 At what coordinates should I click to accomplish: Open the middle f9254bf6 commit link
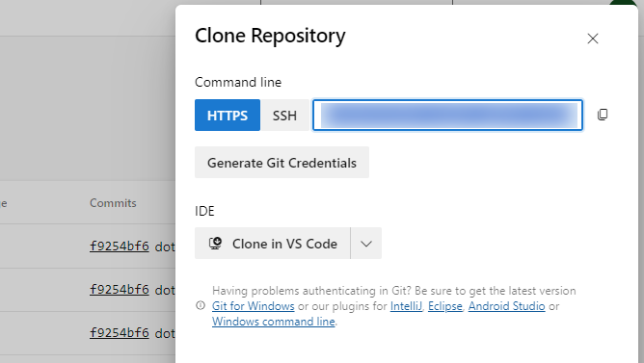(x=120, y=290)
